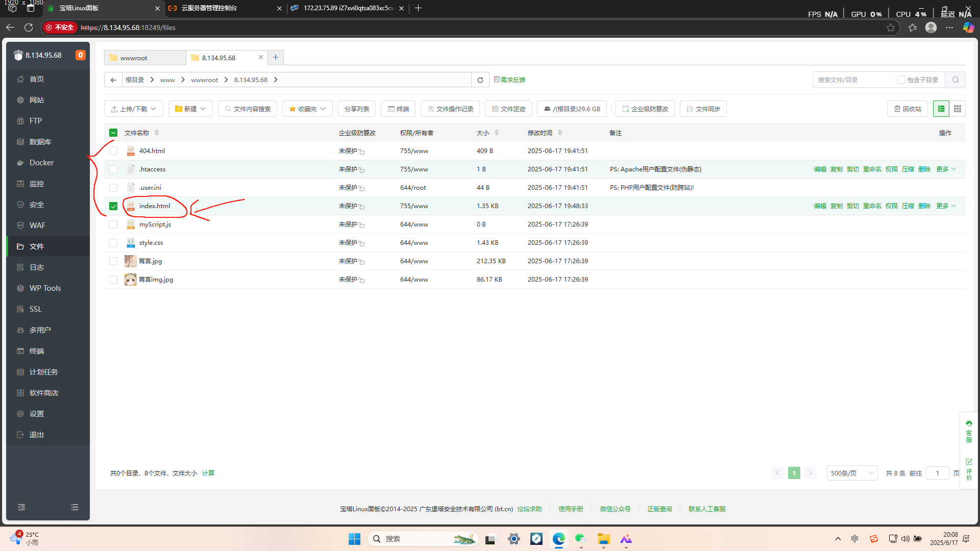Screen dimensions: 980x551
Task: Click the 需求反馈 link
Action: coord(509,80)
